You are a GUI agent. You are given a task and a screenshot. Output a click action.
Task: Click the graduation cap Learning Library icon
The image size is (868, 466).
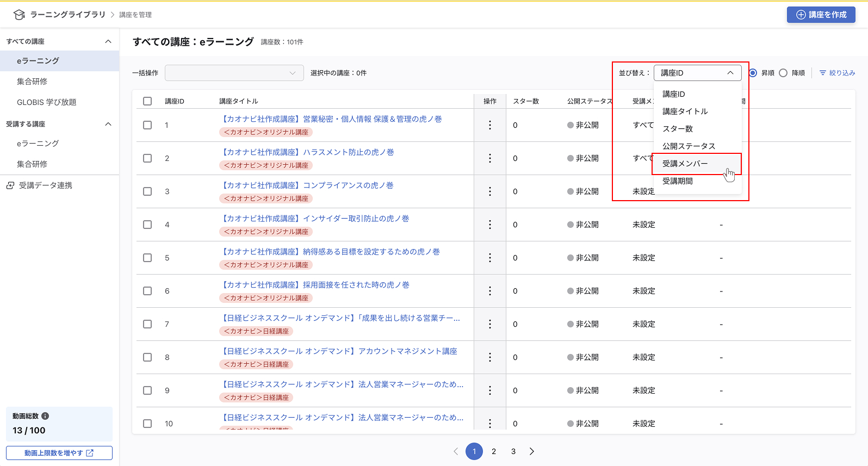19,15
